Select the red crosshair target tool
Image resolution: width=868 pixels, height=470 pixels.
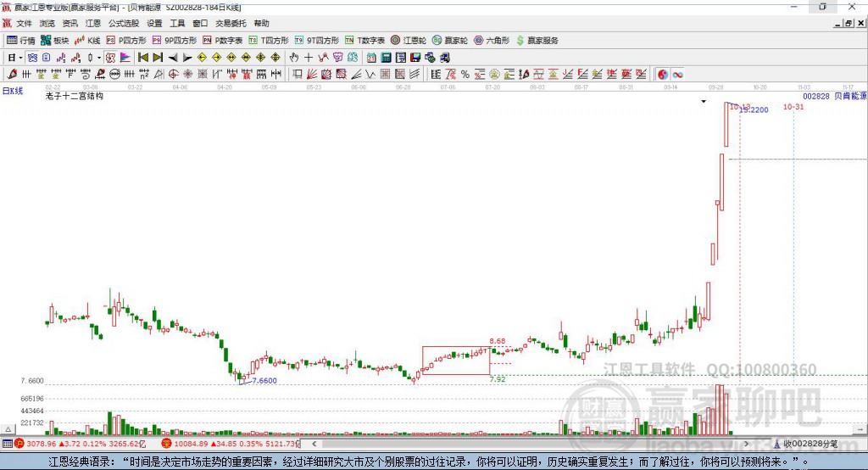[173, 75]
